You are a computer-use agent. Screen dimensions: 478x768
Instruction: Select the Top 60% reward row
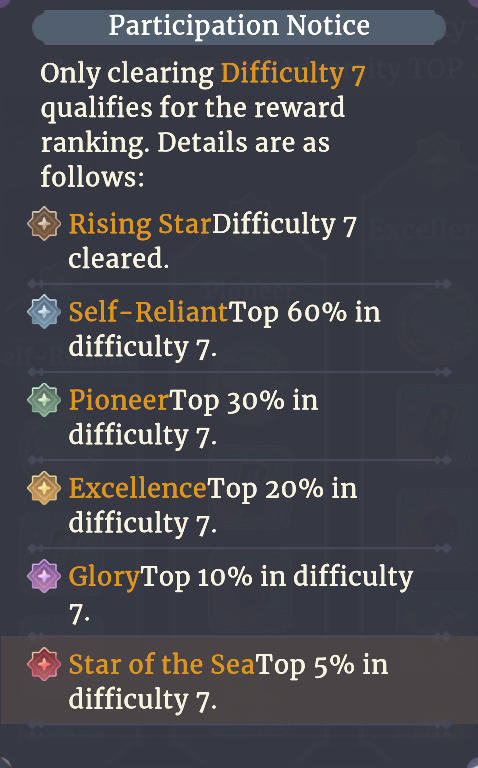[x=239, y=328]
